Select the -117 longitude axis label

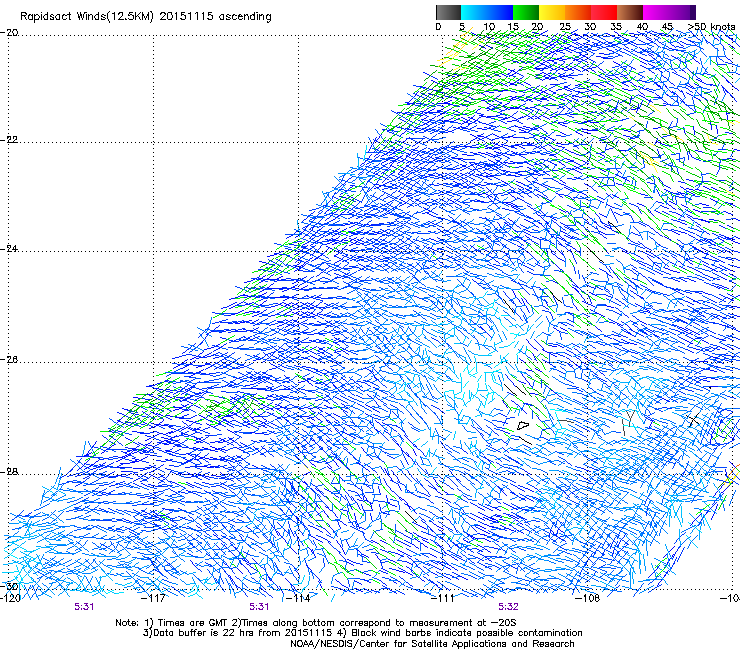154,598
